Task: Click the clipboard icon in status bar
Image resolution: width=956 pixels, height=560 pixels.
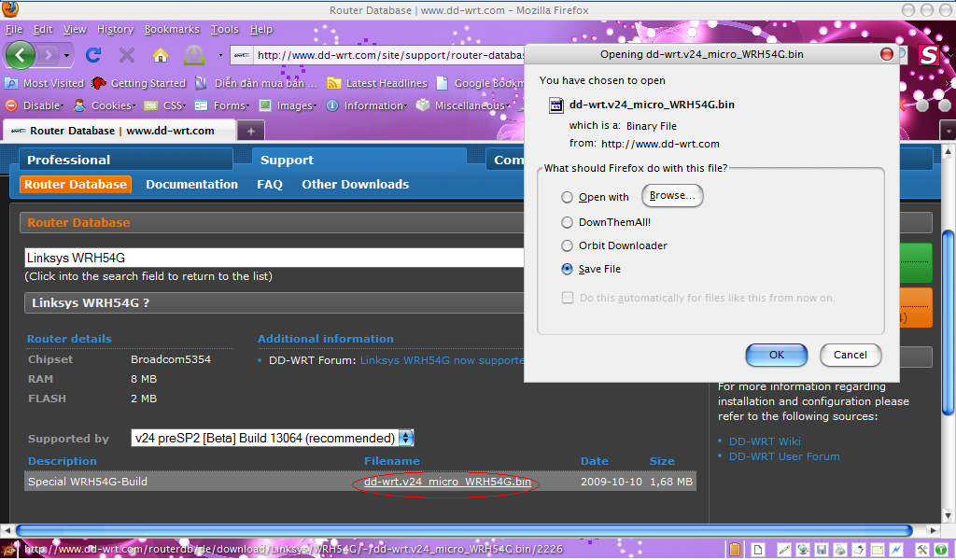Action: tap(736, 549)
